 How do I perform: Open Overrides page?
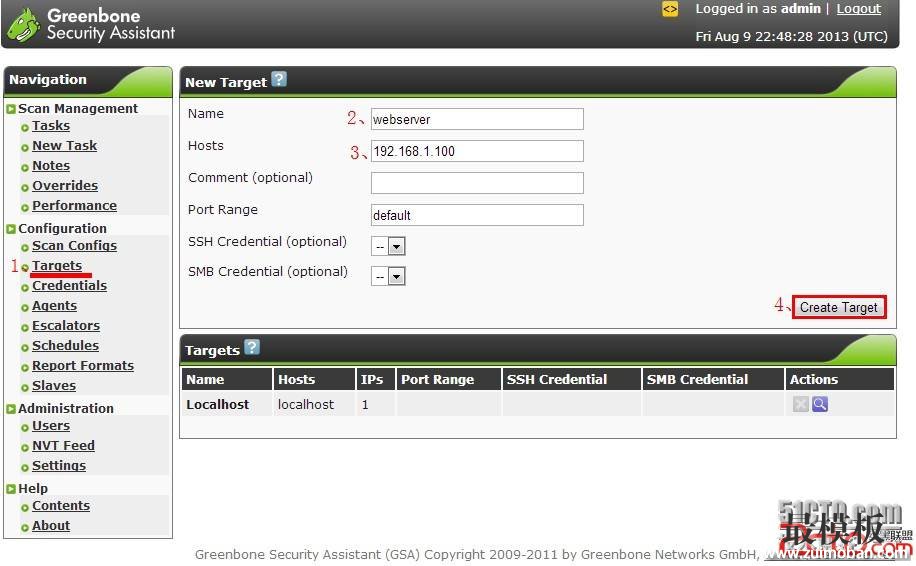coord(65,186)
